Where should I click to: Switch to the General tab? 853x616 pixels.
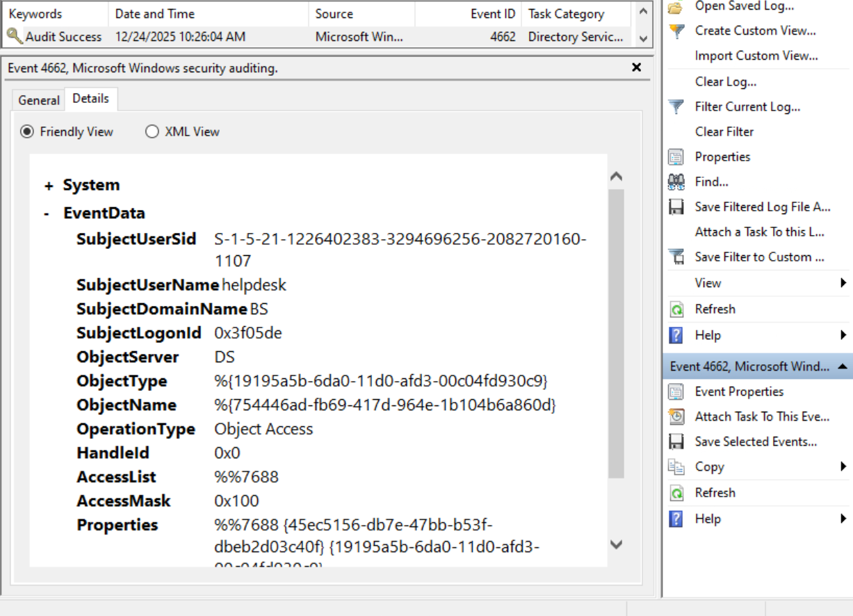(x=39, y=100)
